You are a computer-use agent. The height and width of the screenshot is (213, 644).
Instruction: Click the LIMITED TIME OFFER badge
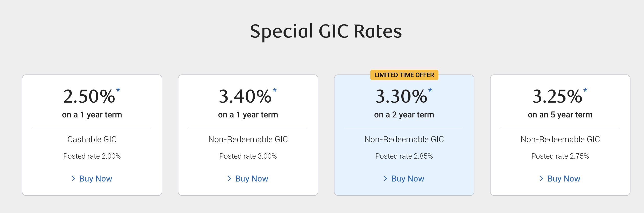(404, 75)
